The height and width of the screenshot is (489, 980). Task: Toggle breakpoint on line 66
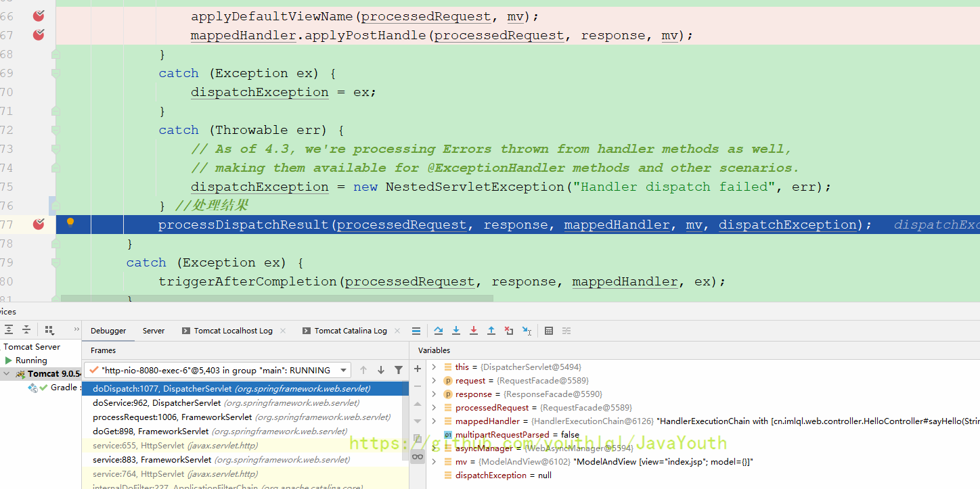click(x=39, y=16)
